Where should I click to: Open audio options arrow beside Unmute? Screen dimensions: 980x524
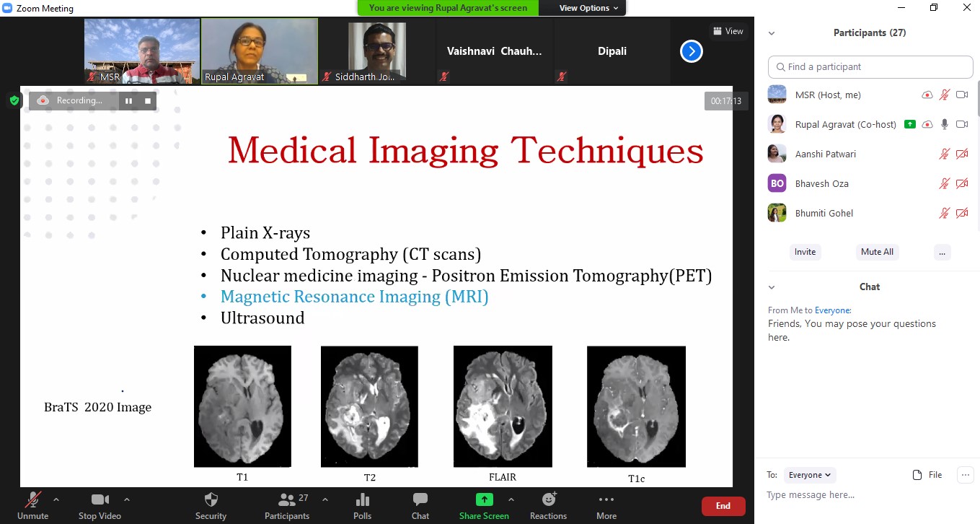56,499
